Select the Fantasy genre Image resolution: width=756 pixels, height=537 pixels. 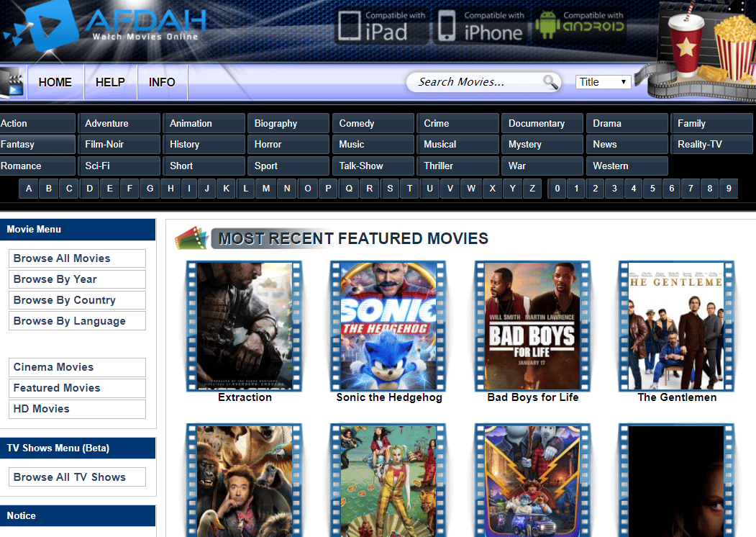37,144
